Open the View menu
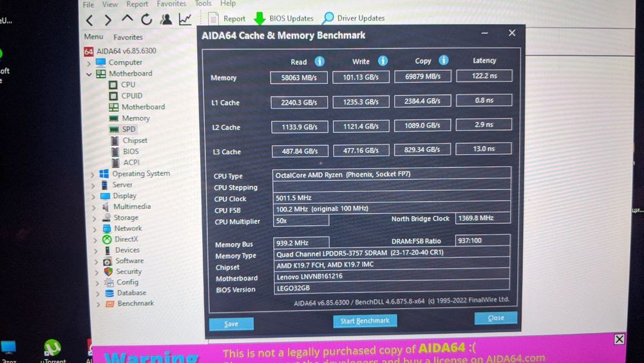Viewport: 644px width, 363px height. pos(109,4)
